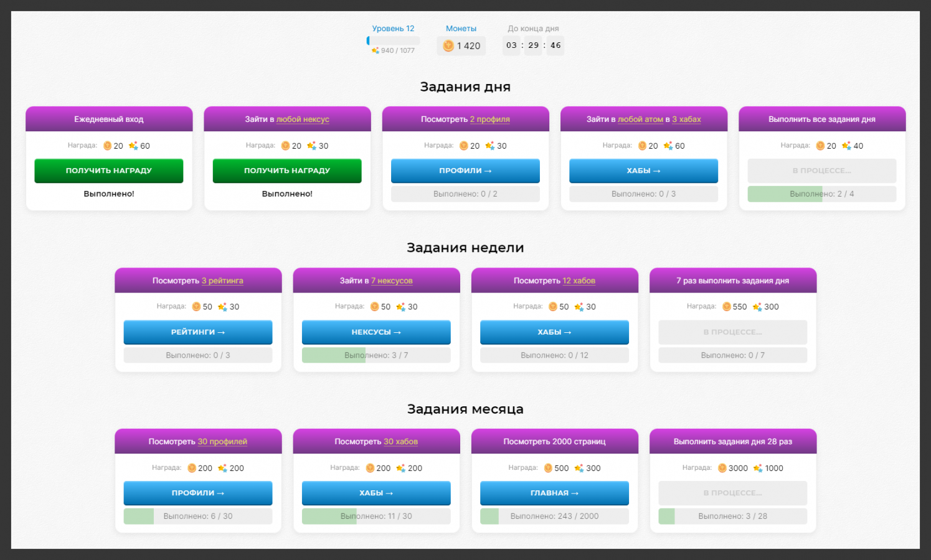
Task: Go to Рейтинги from weekly tasks
Action: click(x=197, y=332)
